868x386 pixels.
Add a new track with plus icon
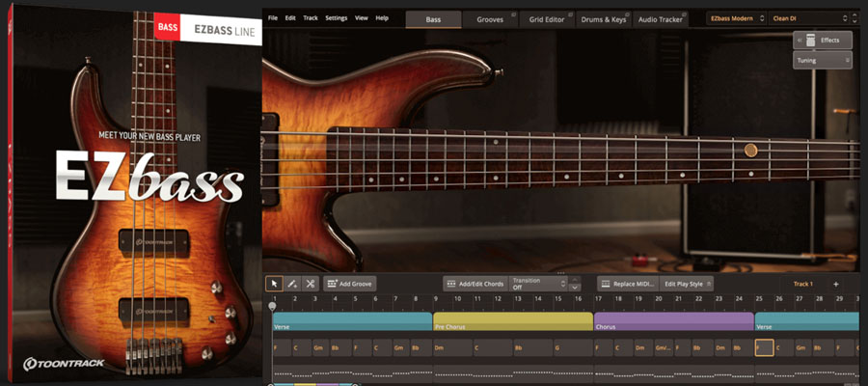pyautogui.click(x=836, y=284)
